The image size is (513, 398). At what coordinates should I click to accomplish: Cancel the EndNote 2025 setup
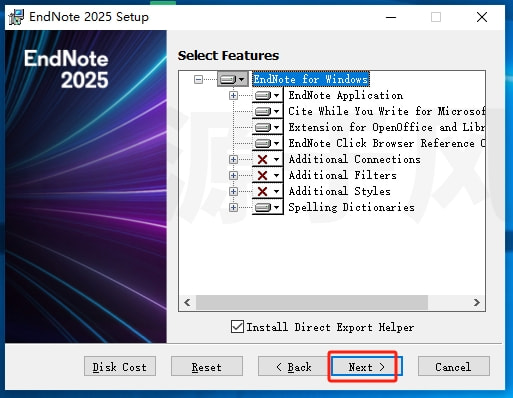point(454,366)
